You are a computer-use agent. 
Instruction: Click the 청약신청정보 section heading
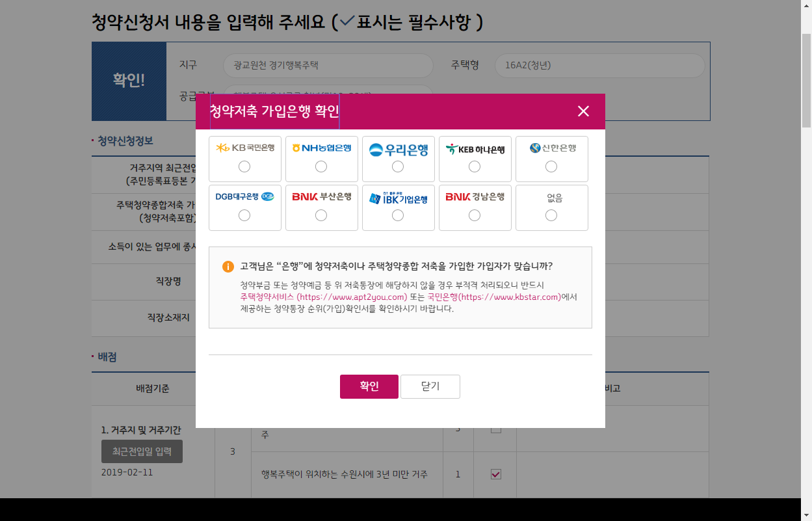pyautogui.click(x=125, y=140)
